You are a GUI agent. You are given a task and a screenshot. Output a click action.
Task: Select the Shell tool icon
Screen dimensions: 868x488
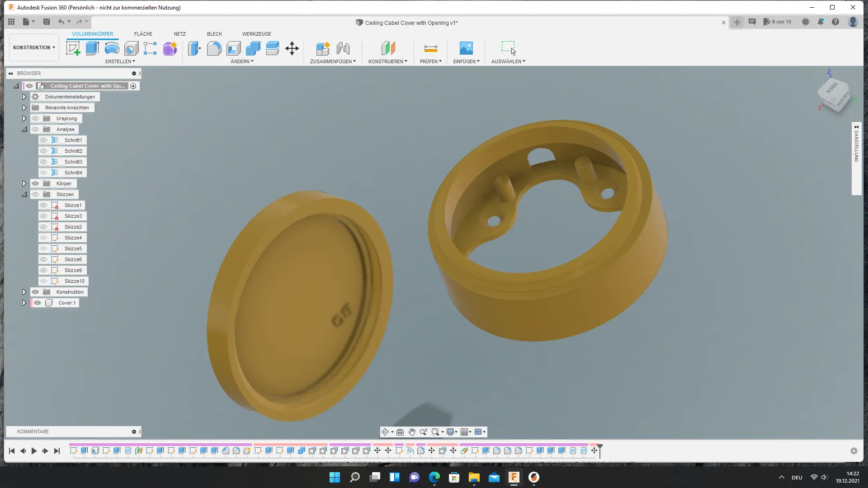coord(234,48)
